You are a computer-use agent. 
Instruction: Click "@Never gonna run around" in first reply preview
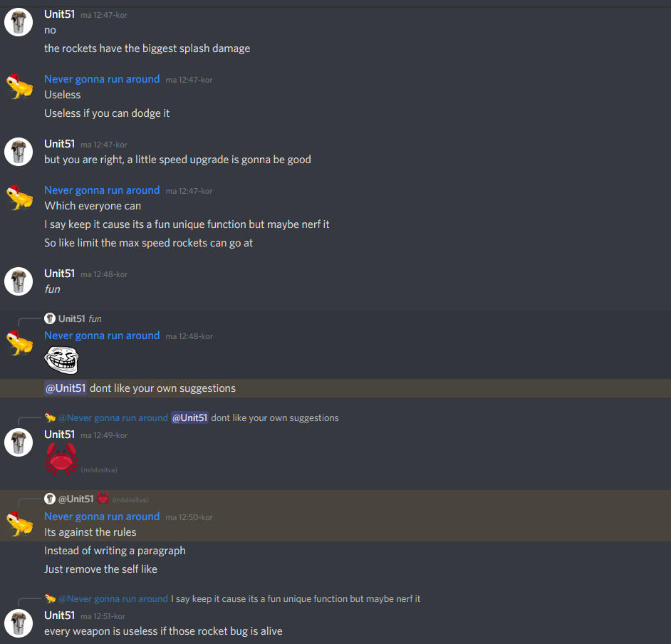[x=113, y=417]
